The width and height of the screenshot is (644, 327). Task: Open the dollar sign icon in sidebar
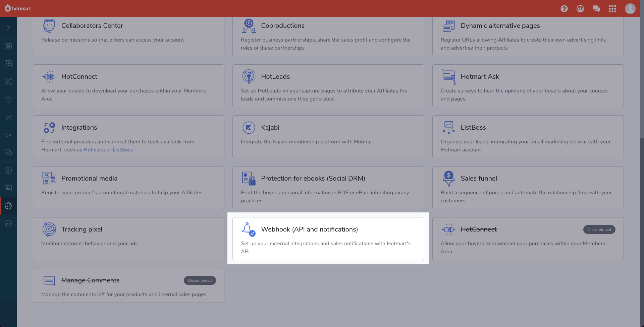pos(8,170)
